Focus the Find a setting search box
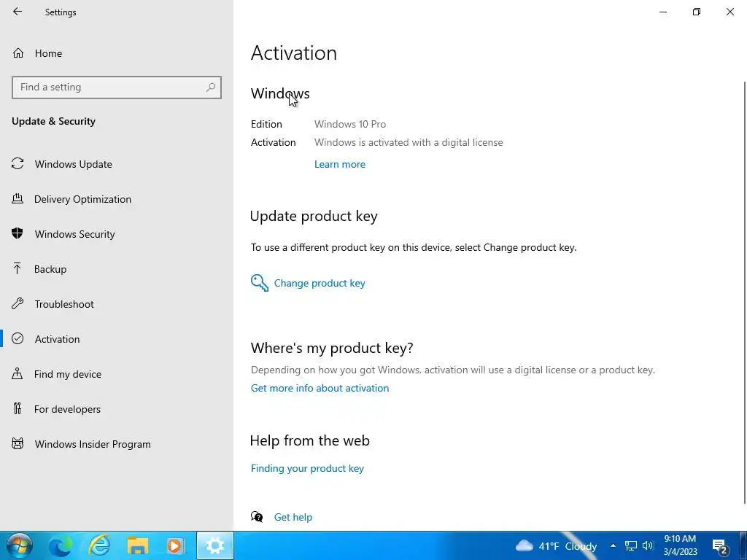The height and width of the screenshot is (560, 747). pyautogui.click(x=117, y=87)
